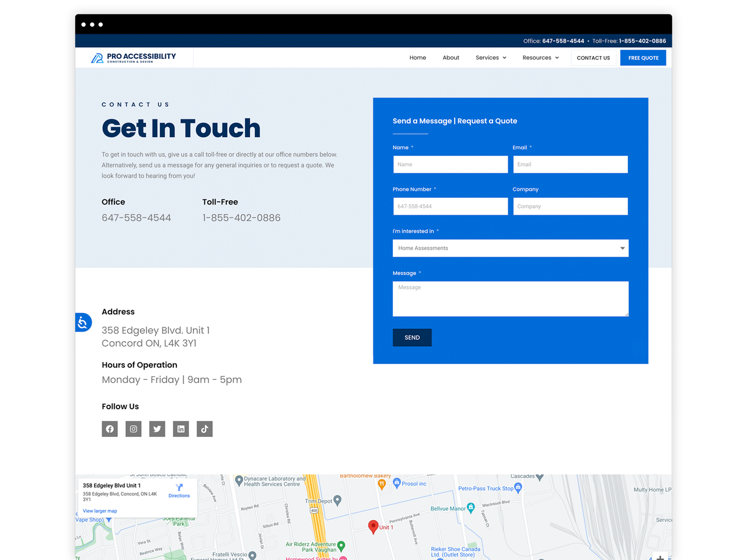Expand the Services menu chevron

(x=505, y=58)
